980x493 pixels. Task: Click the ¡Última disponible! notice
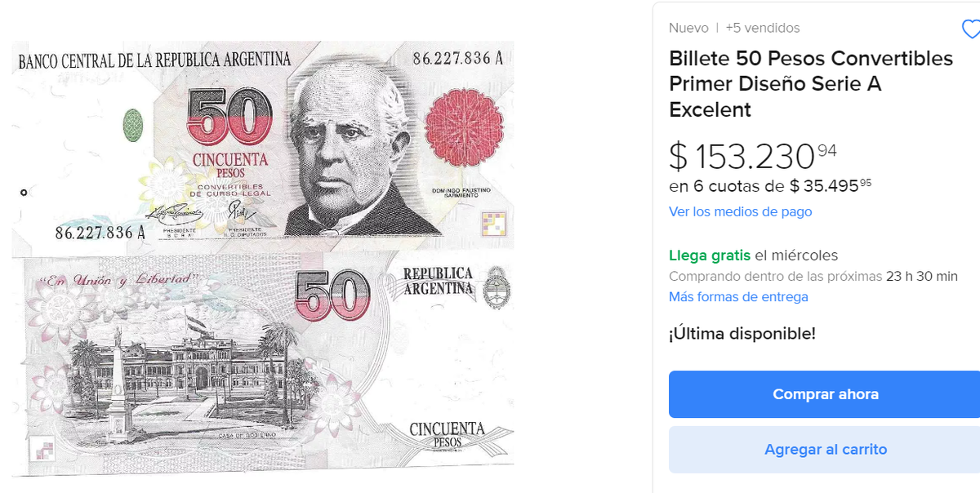pyautogui.click(x=742, y=334)
